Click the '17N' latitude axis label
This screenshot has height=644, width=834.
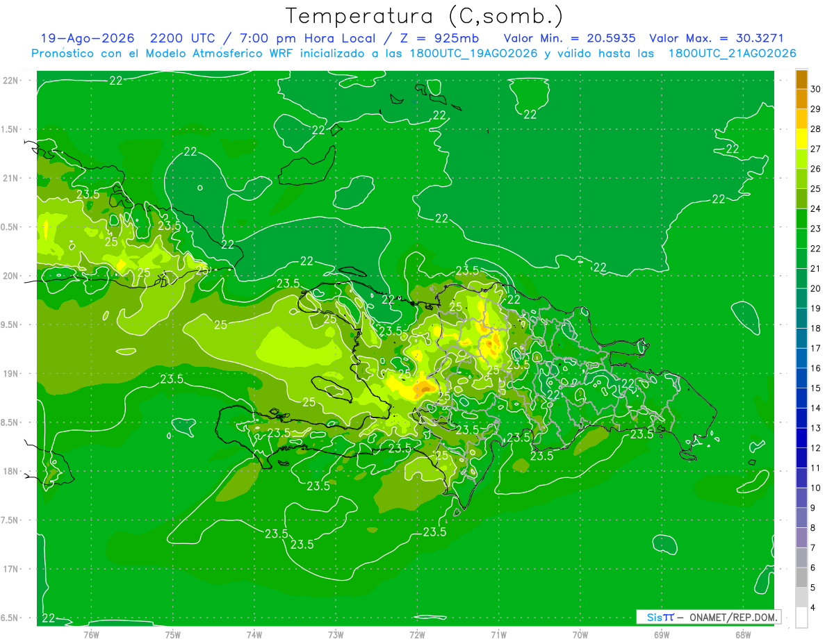coord(10,569)
